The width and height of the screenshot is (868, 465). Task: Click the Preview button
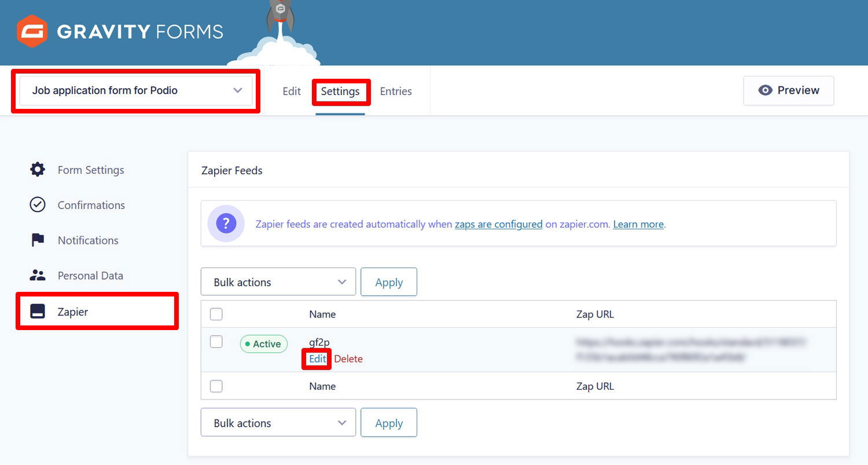(789, 90)
